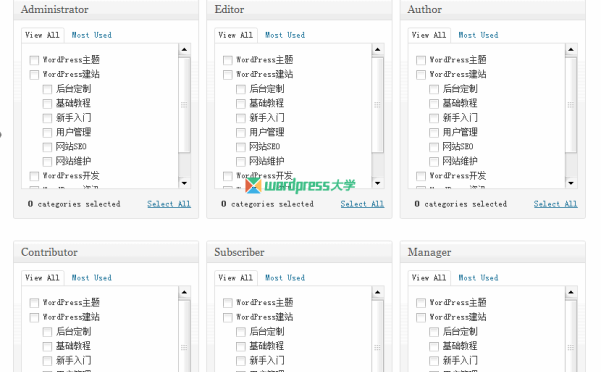This screenshot has height=372, width=601.
Task: Tick 用户管理 under Administrator
Action: pos(47,133)
